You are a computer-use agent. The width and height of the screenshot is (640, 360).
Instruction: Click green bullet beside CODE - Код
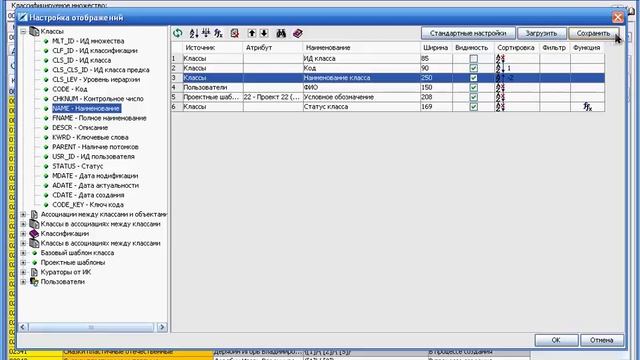[x=46, y=89]
